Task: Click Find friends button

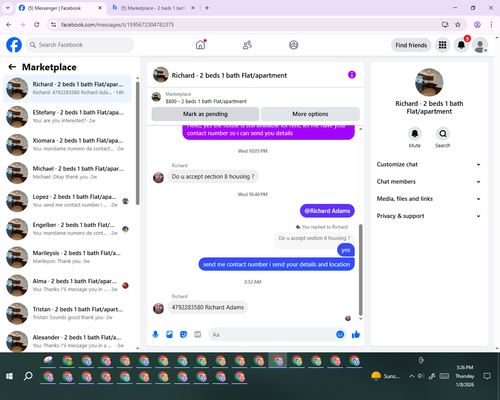Action: pos(411,45)
